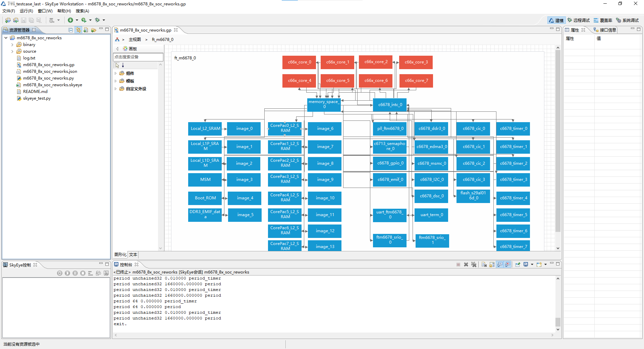Click the SkyEye control run (play) icon

coord(67,273)
